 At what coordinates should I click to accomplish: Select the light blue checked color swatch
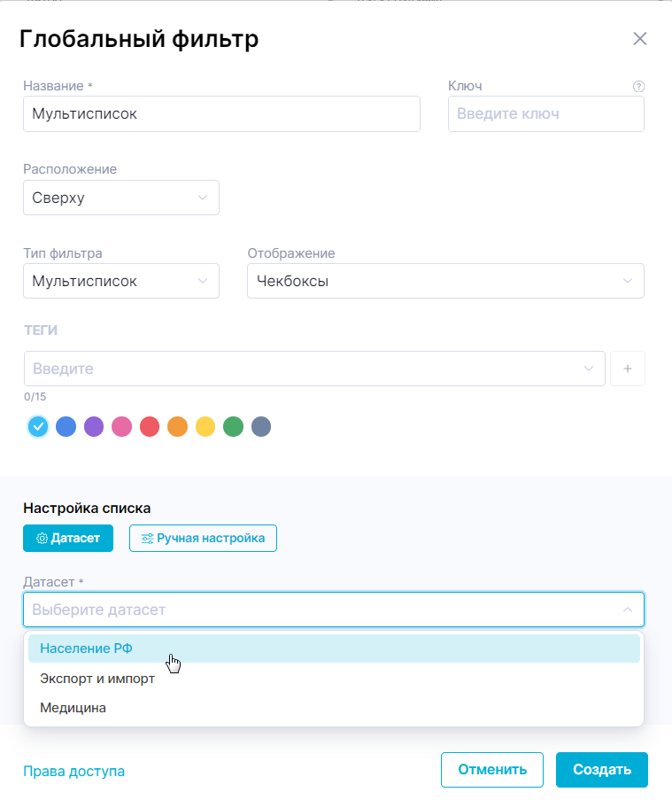37,427
